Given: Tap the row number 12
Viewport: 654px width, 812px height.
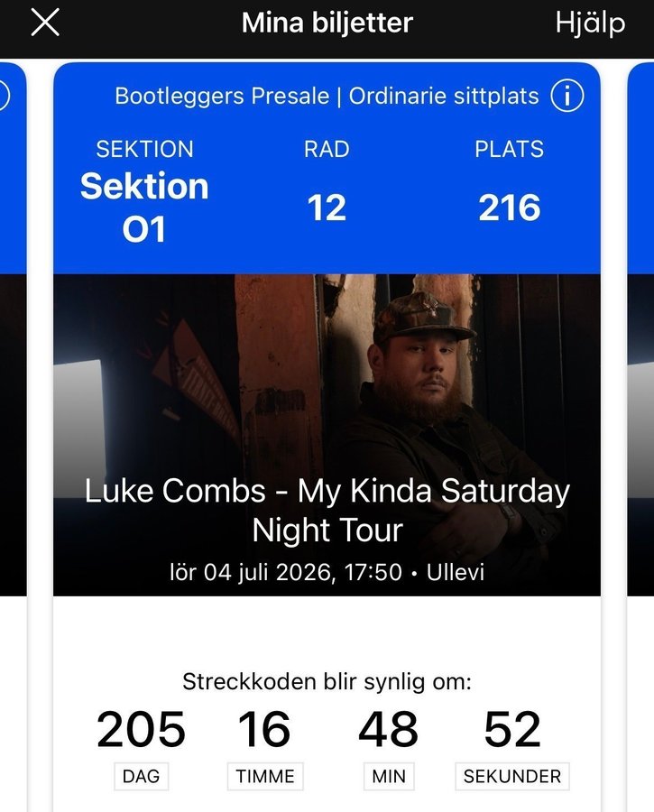Looking at the screenshot, I should (x=327, y=208).
